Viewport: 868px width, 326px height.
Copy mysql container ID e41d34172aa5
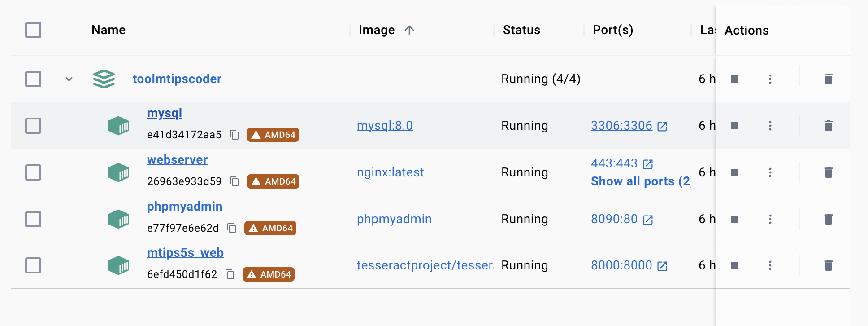(234, 135)
